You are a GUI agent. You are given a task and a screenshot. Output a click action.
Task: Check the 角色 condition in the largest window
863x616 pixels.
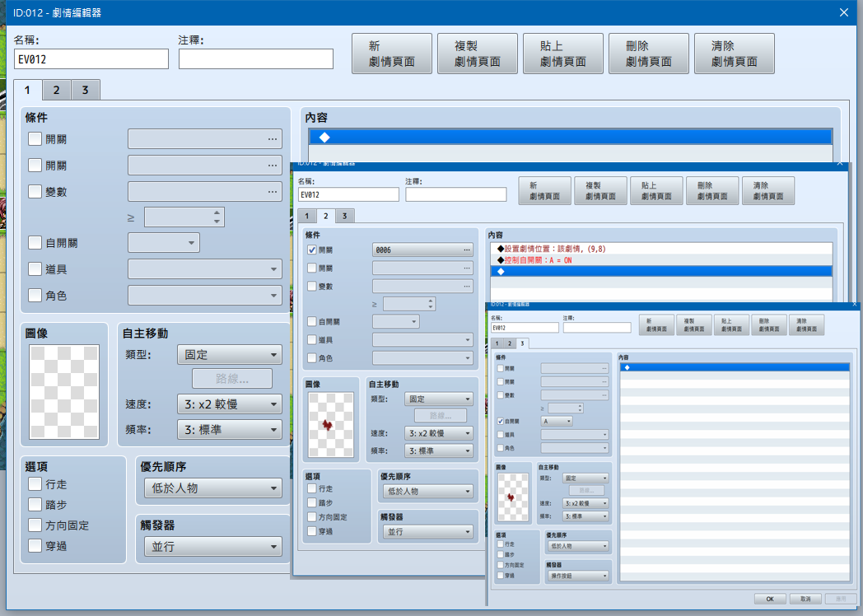[35, 295]
